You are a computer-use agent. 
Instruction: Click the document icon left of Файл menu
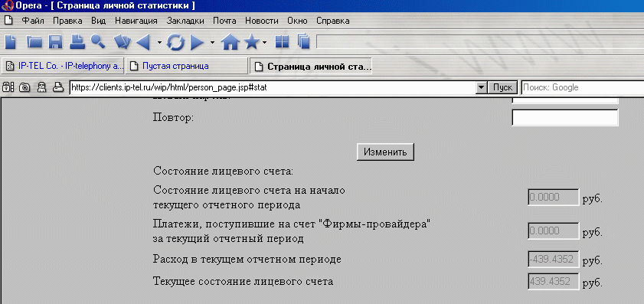point(8,21)
